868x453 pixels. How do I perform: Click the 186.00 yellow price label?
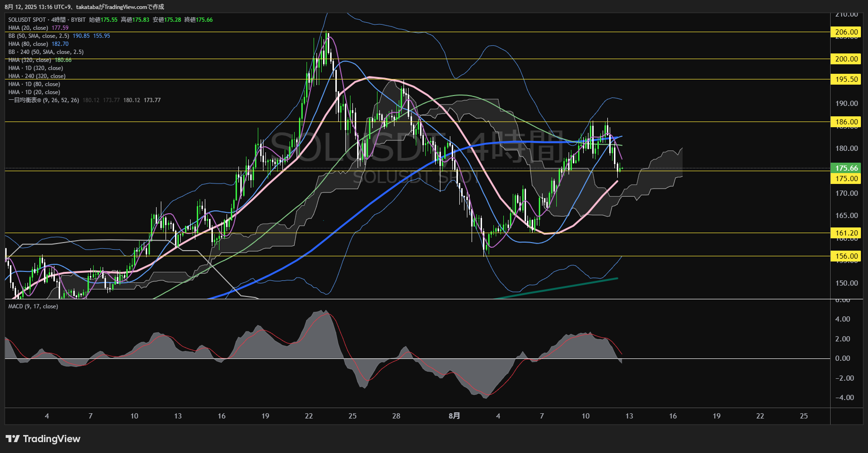pos(846,122)
